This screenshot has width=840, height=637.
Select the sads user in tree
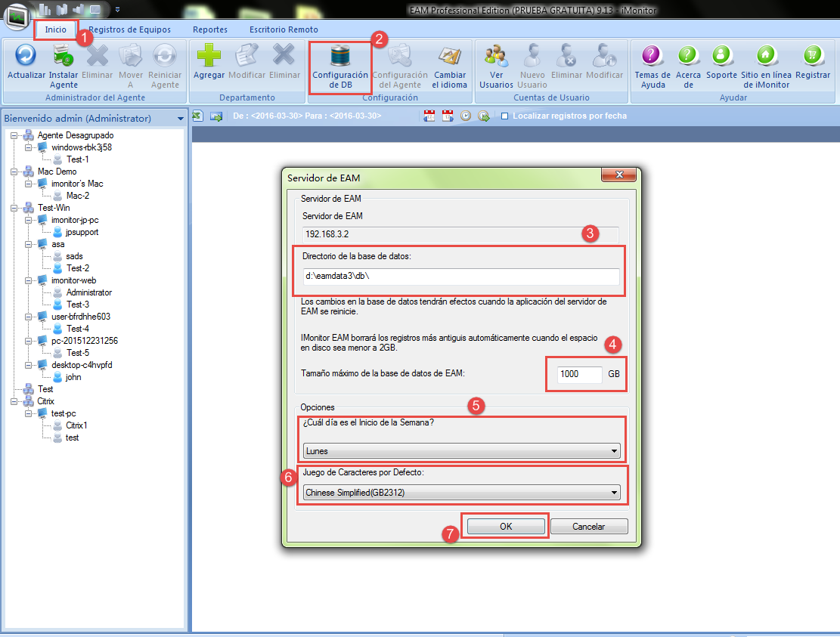(x=74, y=256)
